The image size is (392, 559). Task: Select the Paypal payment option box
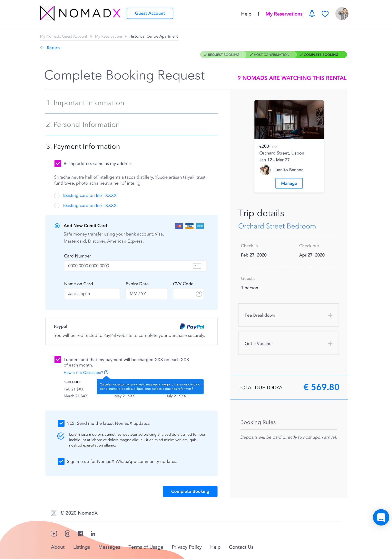[x=131, y=331]
